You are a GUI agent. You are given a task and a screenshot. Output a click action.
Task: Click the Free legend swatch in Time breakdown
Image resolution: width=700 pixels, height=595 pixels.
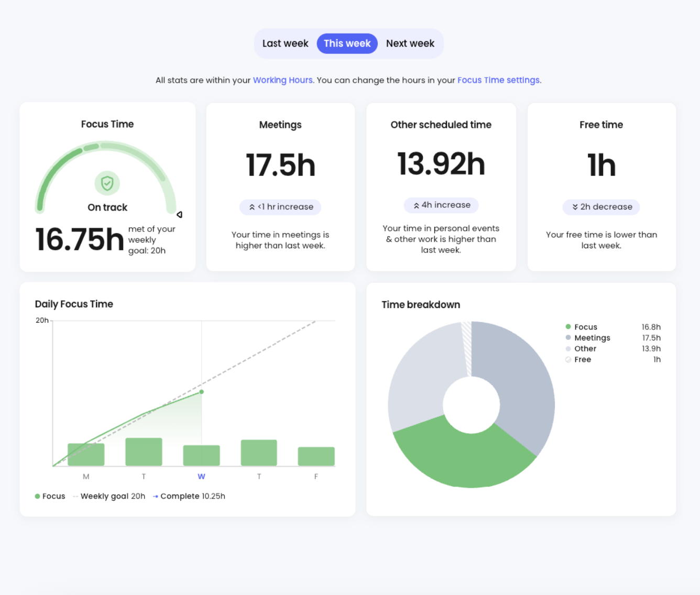[x=568, y=359]
